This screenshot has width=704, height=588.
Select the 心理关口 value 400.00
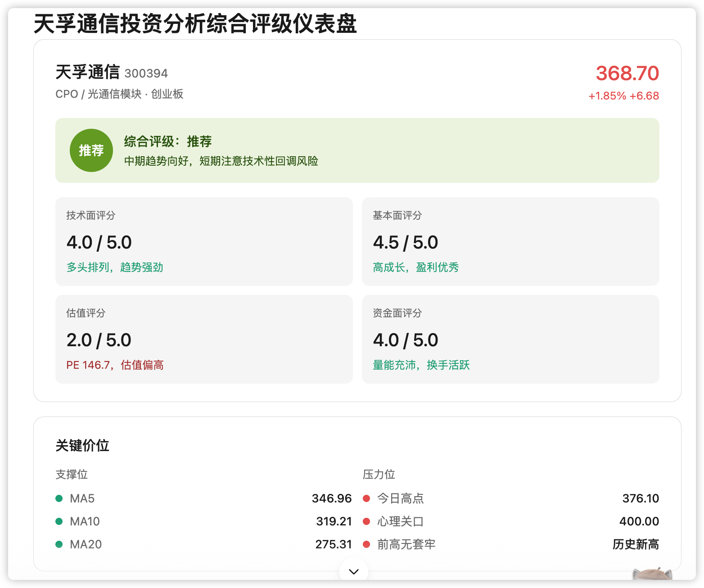pyautogui.click(x=639, y=521)
